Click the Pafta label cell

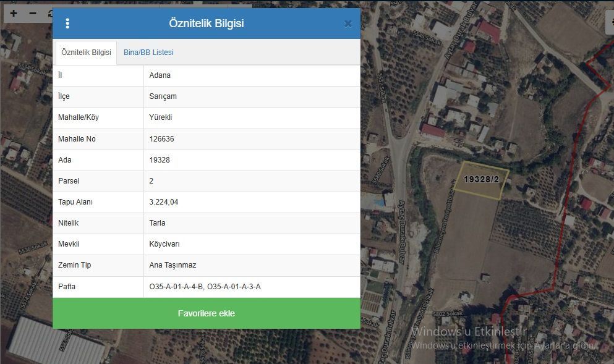[98, 287]
